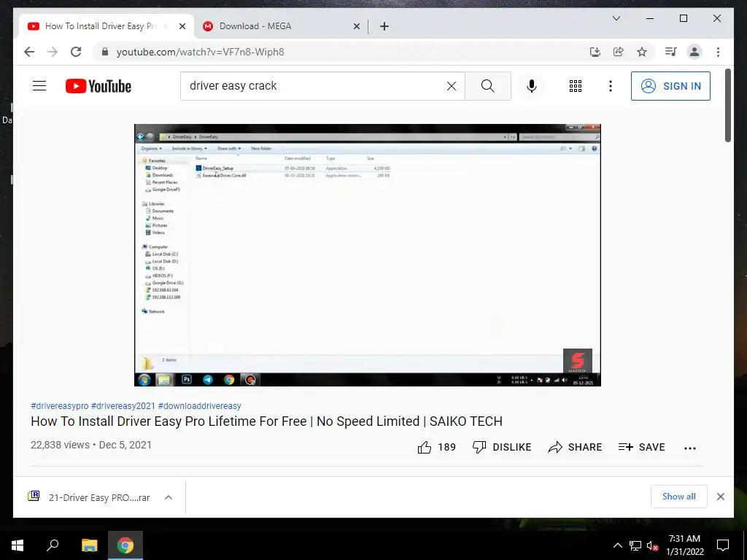The image size is (747, 560).
Task: Share this page from address bar
Action: pyautogui.click(x=619, y=52)
